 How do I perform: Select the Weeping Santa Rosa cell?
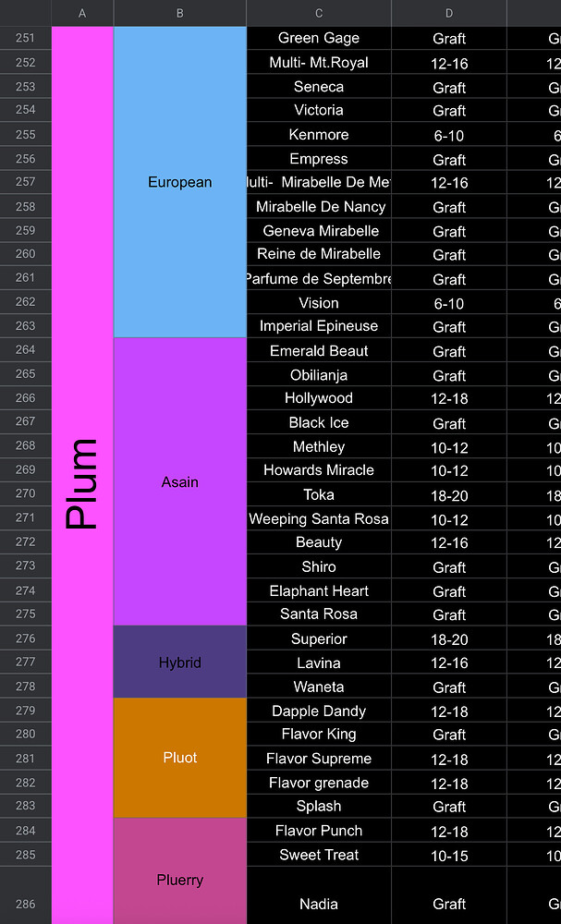click(319, 518)
